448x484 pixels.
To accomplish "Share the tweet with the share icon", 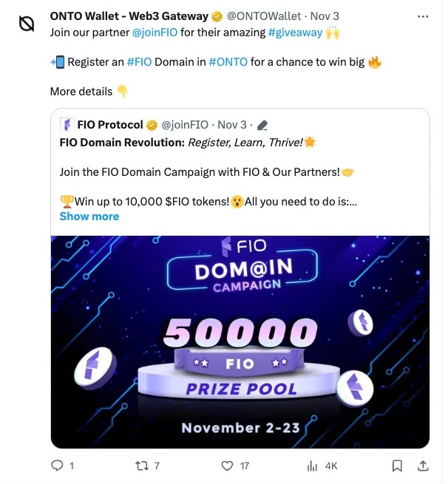I will click(x=423, y=466).
